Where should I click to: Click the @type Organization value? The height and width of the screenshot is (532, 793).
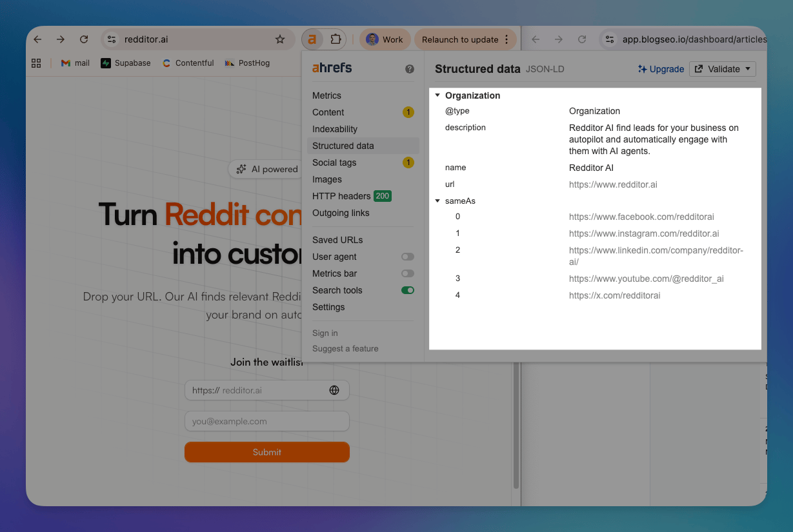click(x=594, y=111)
